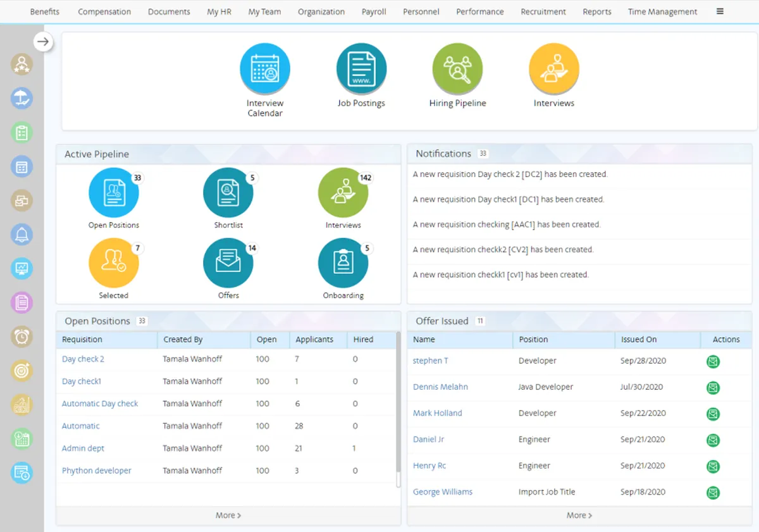Expand More under Open Positions

click(x=228, y=516)
